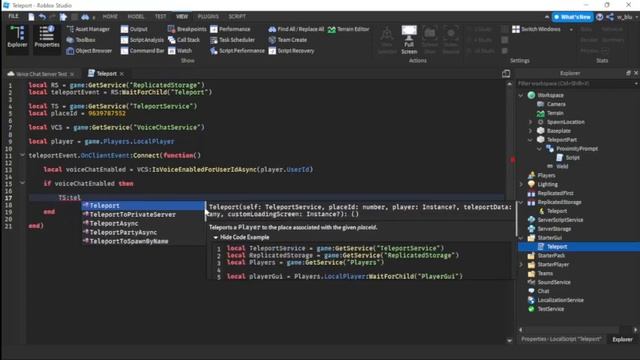This screenshot has width=640, height=360.
Task: Open Switch Windows menu
Action: pos(542,29)
